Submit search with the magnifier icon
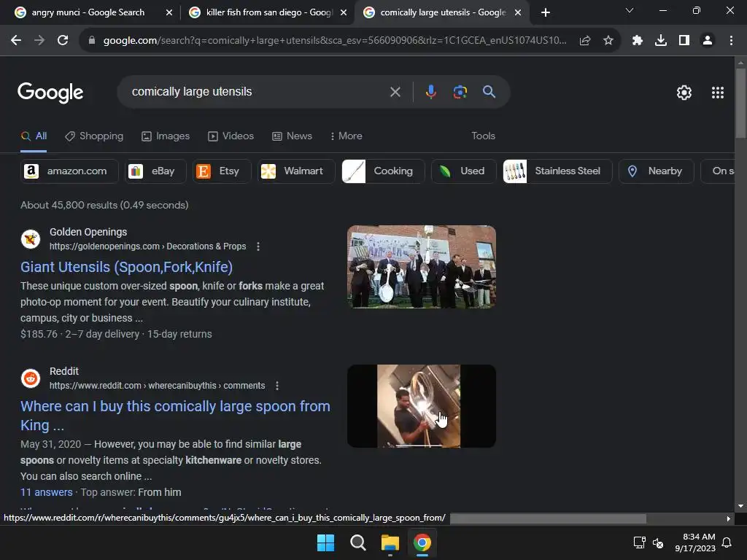 pyautogui.click(x=489, y=92)
